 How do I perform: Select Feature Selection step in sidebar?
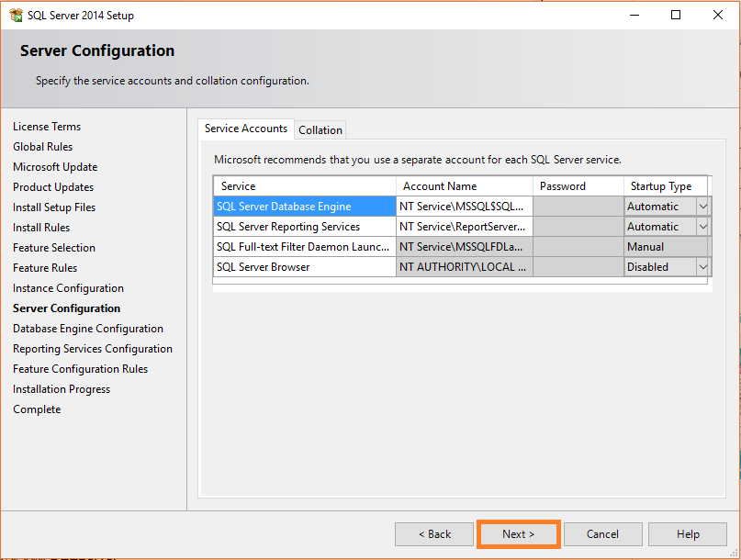pos(54,248)
